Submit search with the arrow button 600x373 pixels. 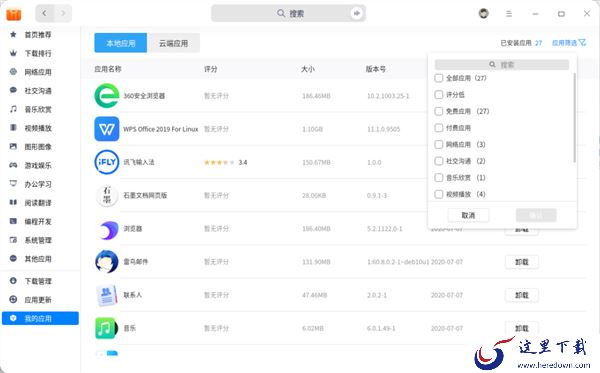point(356,13)
